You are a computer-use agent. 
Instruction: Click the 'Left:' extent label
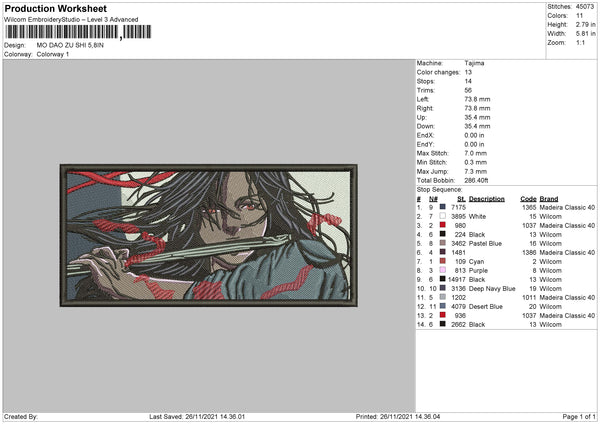coord(423,99)
